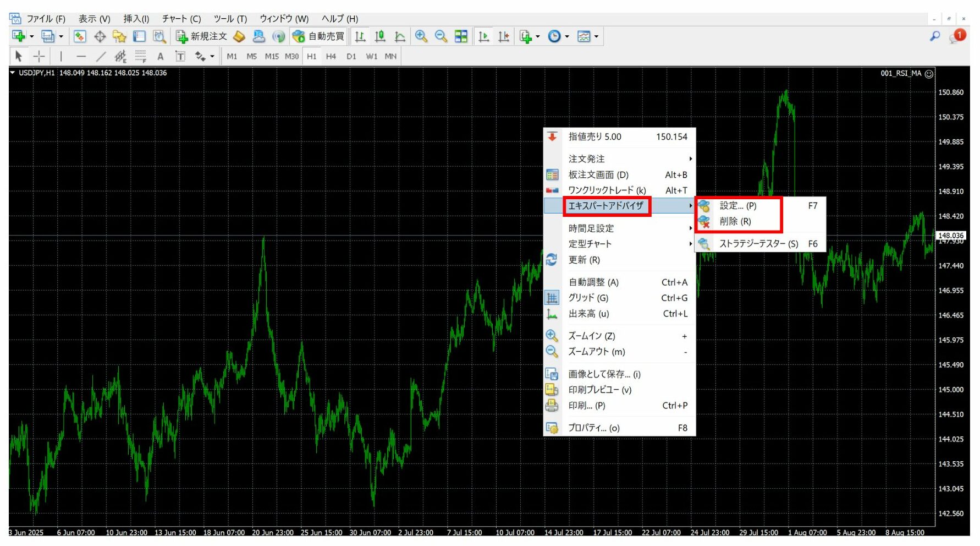Switch the chart timeframe to H4
The height and width of the screenshot is (546, 980).
331,56
